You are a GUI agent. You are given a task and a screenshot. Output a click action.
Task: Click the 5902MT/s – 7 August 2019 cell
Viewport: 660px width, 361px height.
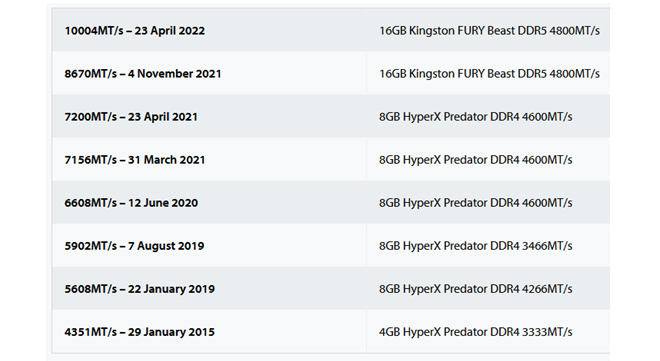pyautogui.click(x=209, y=246)
